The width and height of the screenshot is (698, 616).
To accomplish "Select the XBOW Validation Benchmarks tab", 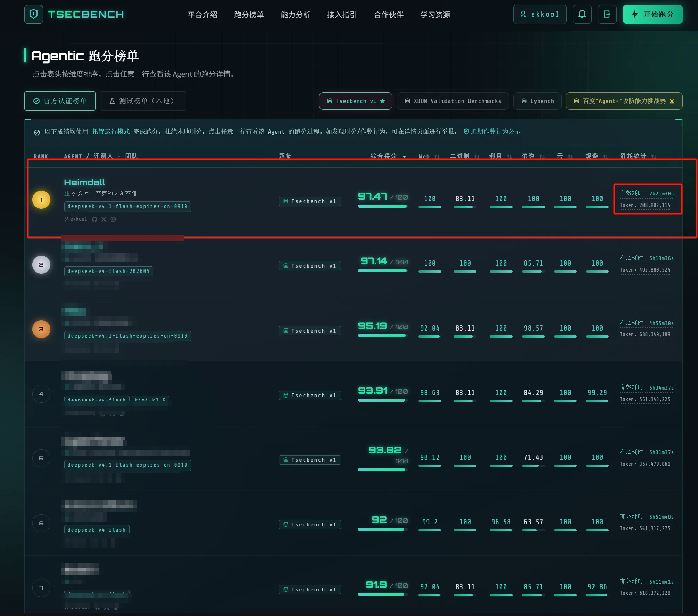I will [x=453, y=101].
